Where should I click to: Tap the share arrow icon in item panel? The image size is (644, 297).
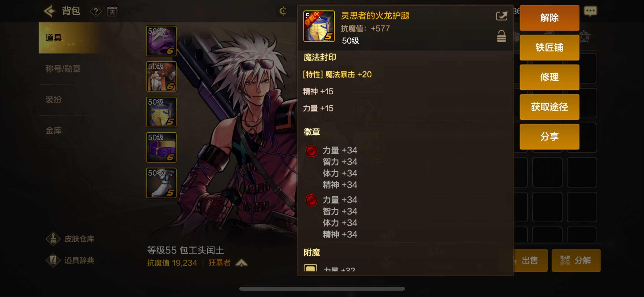tap(502, 16)
